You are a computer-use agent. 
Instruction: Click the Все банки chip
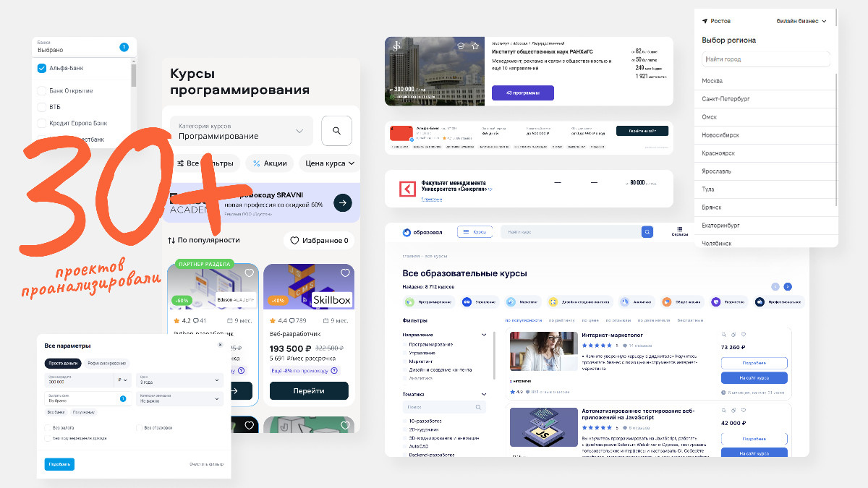coord(56,412)
